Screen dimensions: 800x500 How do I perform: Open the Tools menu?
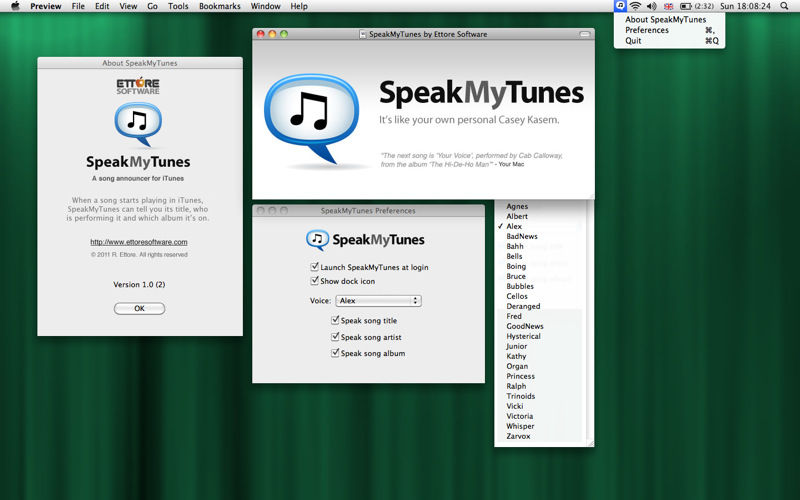pyautogui.click(x=178, y=6)
